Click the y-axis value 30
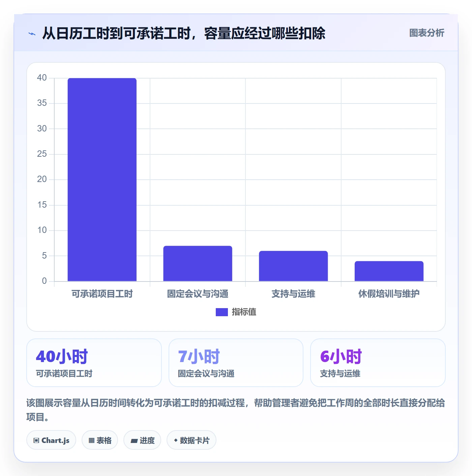This screenshot has height=476, width=472. (42, 129)
